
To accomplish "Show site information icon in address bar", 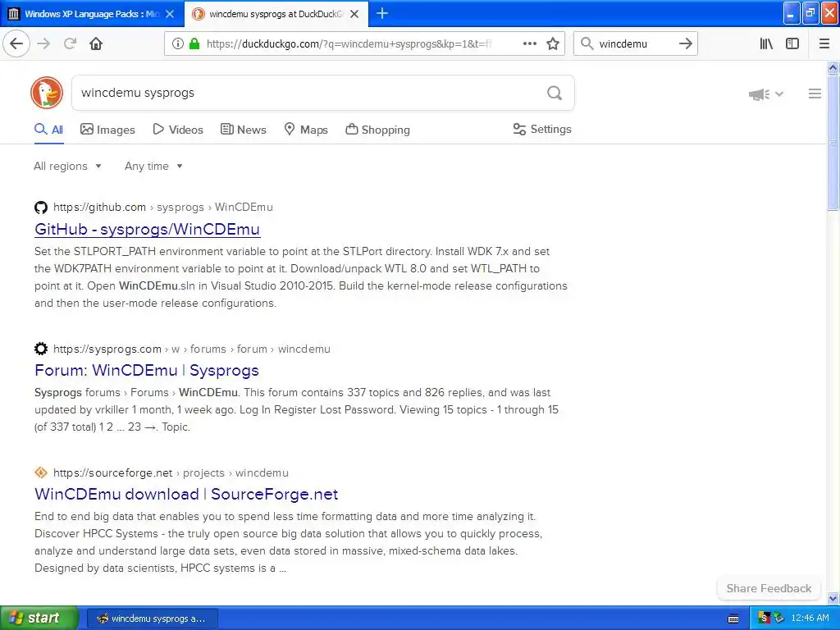I will (x=177, y=43).
